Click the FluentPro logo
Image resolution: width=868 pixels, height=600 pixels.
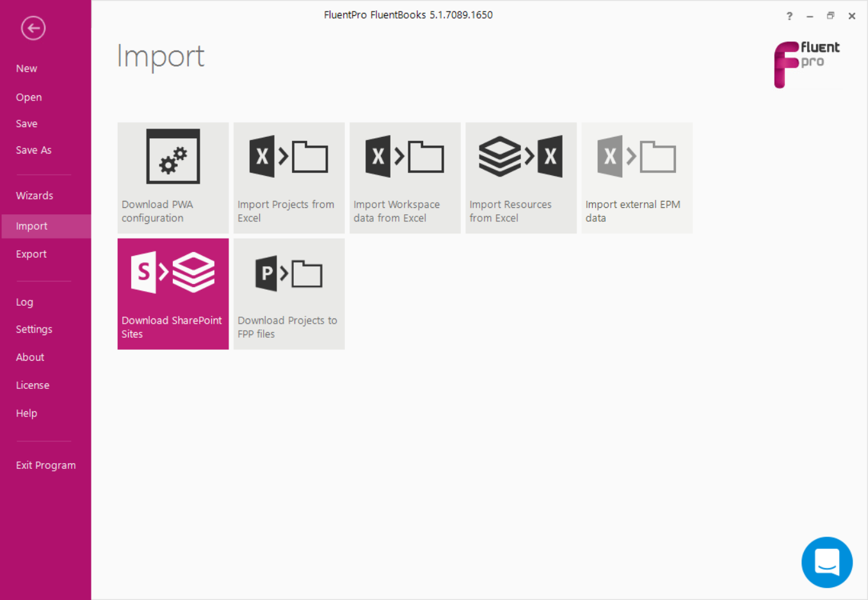[x=807, y=64]
